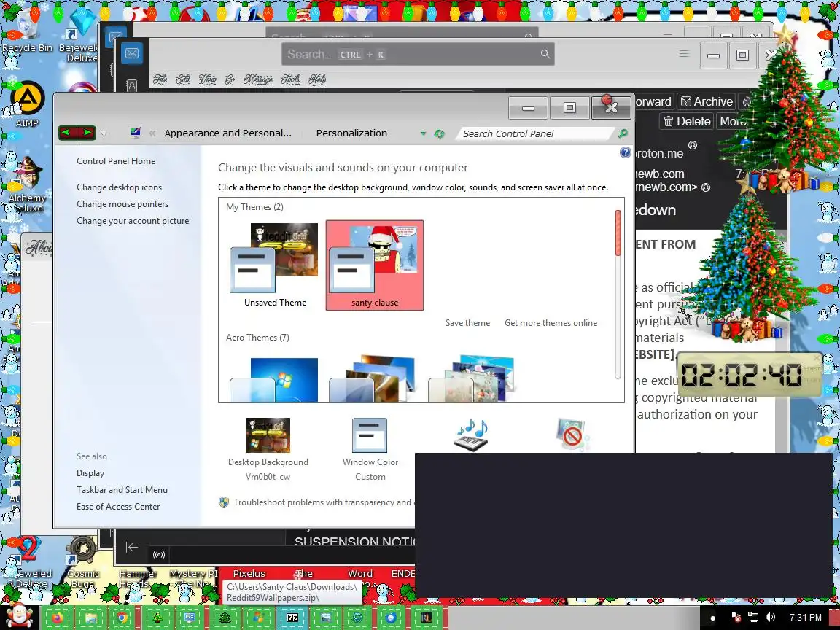Click the mail envelope icon in mail sidebar
This screenshot has width=840, height=630.
132,53
